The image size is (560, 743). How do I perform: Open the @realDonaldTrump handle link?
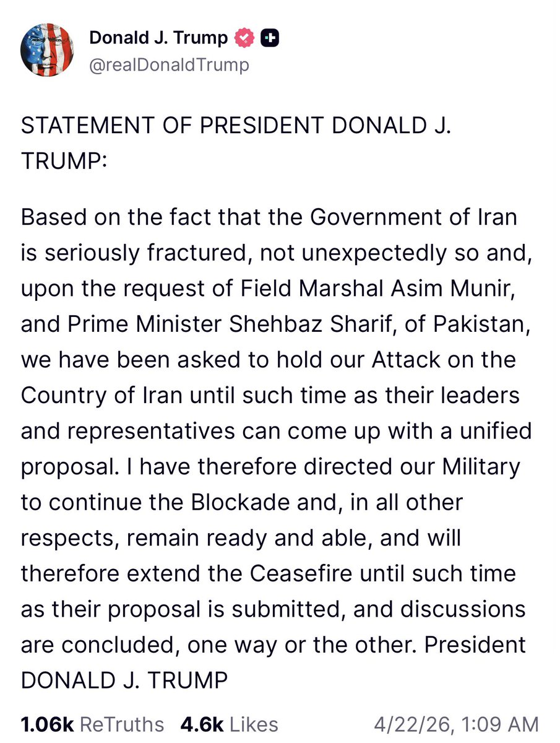(x=169, y=65)
